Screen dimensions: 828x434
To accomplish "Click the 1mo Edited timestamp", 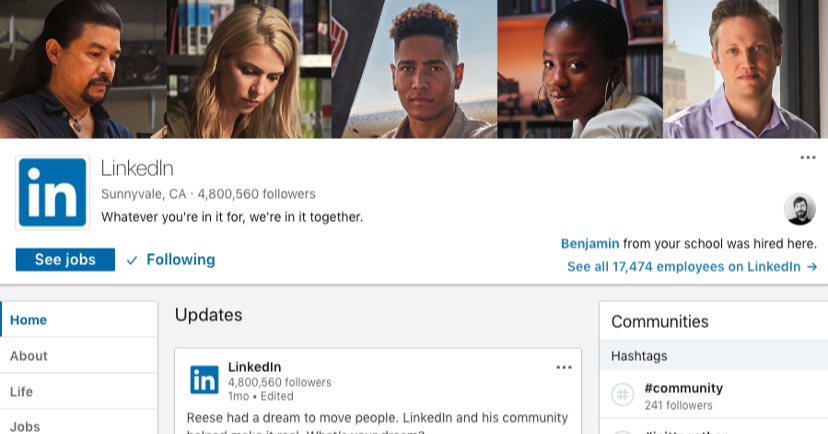I will coord(260,396).
